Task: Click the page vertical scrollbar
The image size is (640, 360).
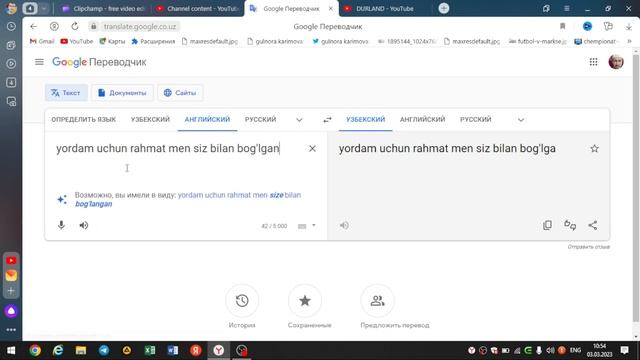Action: (x=636, y=188)
